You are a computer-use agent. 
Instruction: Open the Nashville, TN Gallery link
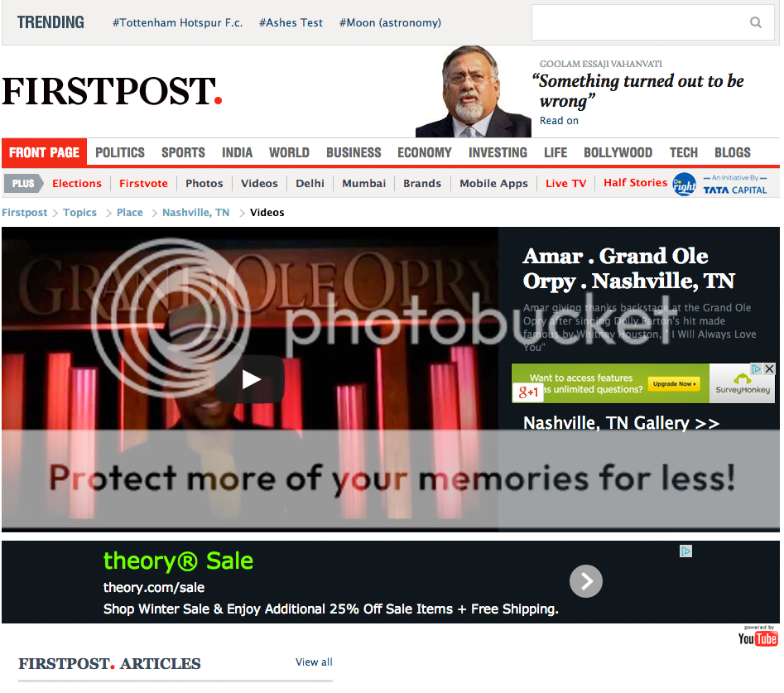pos(621,423)
